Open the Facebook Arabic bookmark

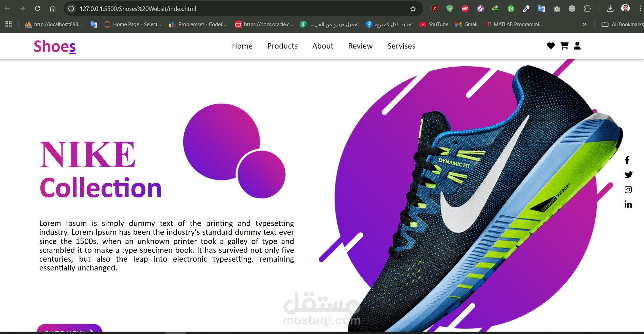click(389, 24)
